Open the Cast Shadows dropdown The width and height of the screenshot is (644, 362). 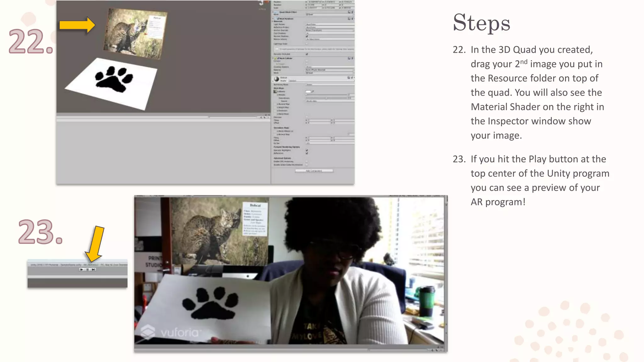point(330,33)
